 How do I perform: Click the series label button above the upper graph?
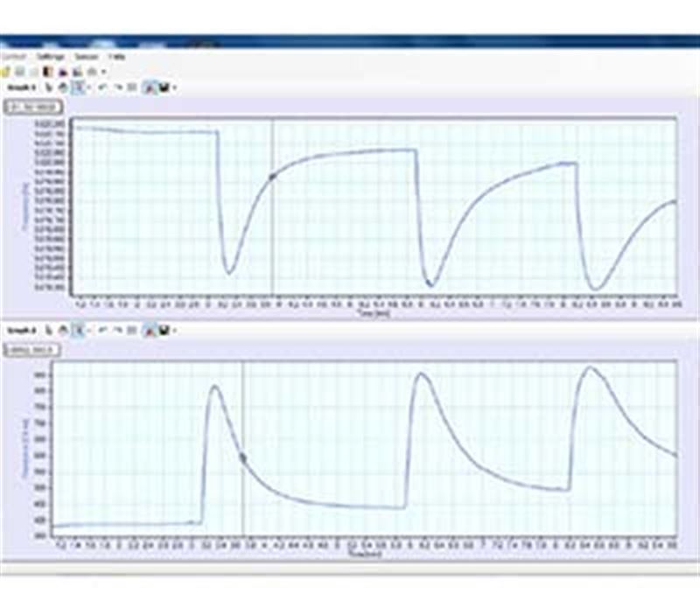pyautogui.click(x=35, y=107)
